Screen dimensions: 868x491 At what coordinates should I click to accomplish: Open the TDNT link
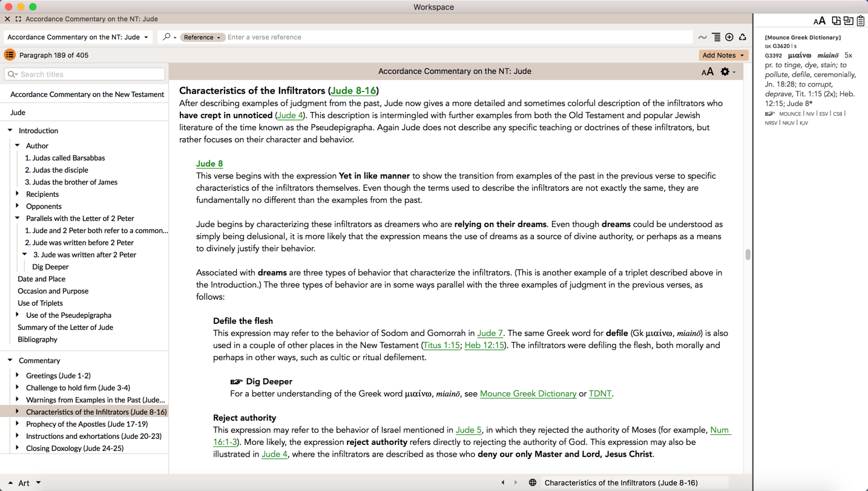tap(600, 394)
